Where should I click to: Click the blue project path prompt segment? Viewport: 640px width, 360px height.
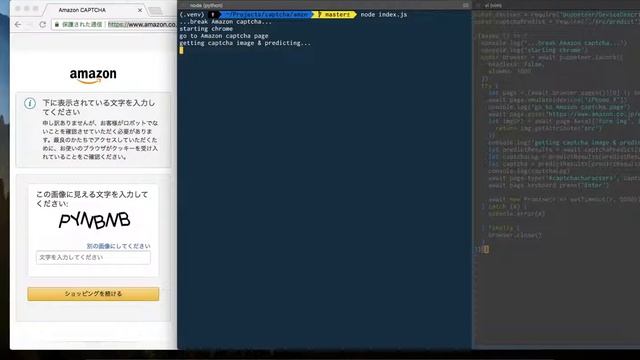click(268, 15)
